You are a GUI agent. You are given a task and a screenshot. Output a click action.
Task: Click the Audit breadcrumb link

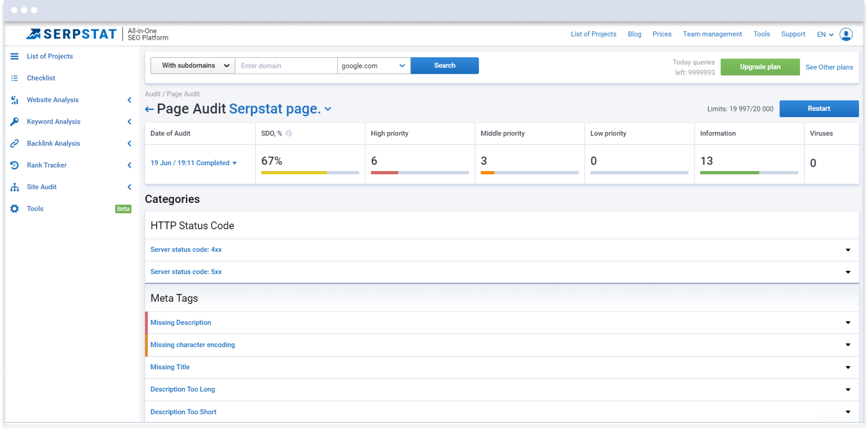pyautogui.click(x=152, y=94)
